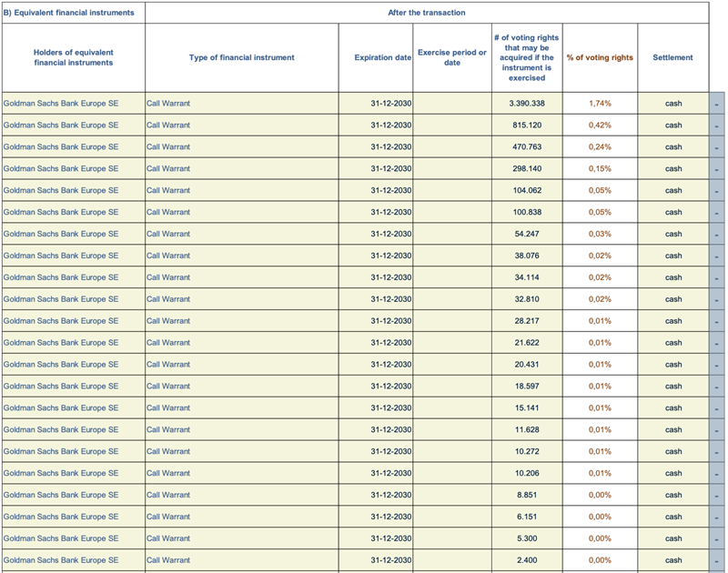
Task: Click the minus button for the 470.763 row
Action: 717,147
